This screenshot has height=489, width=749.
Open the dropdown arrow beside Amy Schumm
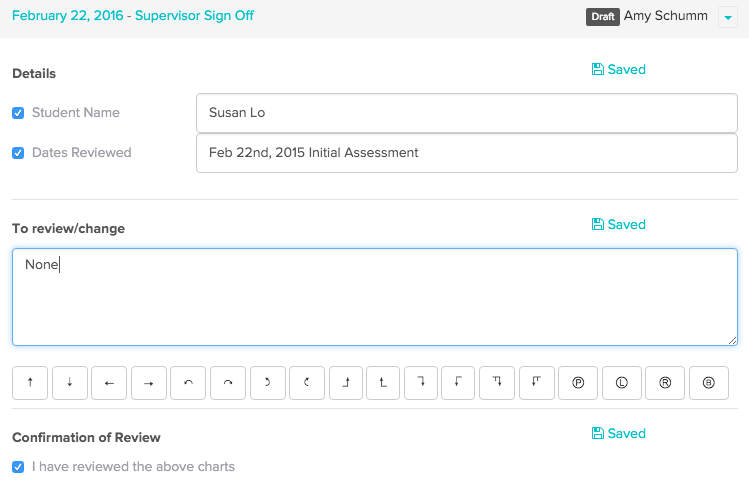[x=726, y=17]
